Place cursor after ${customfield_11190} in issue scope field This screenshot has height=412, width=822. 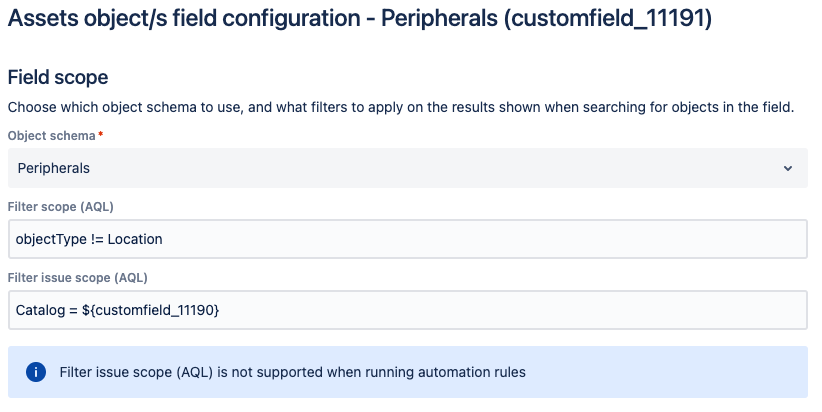click(221, 310)
